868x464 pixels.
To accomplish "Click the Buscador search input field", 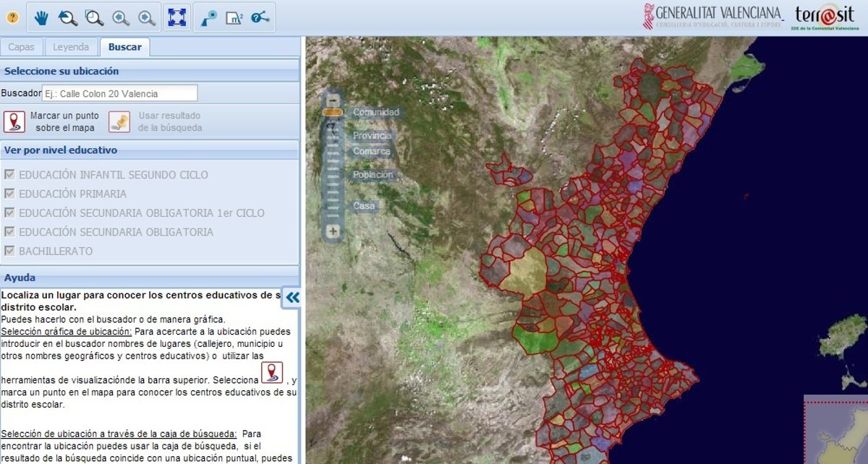I will pos(119,93).
